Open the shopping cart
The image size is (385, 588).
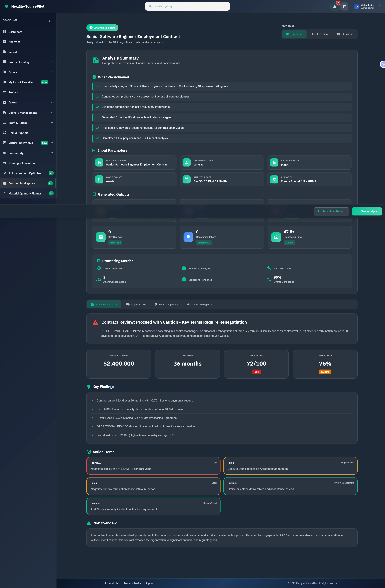[x=344, y=6]
